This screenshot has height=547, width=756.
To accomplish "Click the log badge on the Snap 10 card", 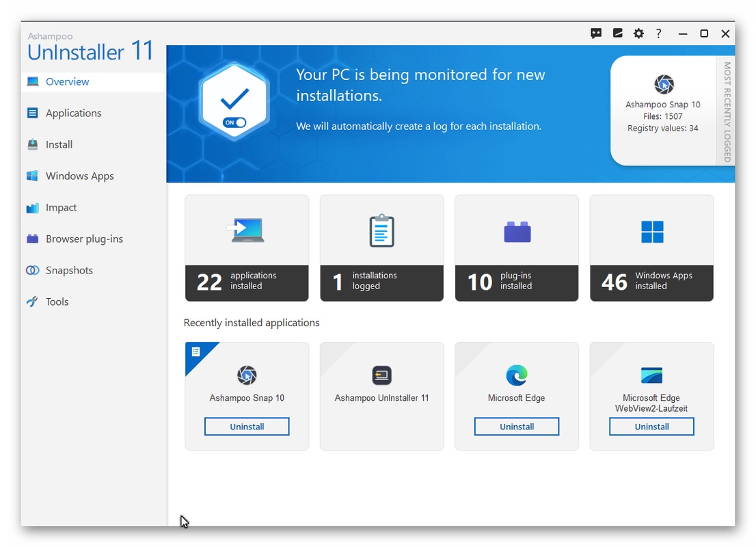I will [x=195, y=351].
